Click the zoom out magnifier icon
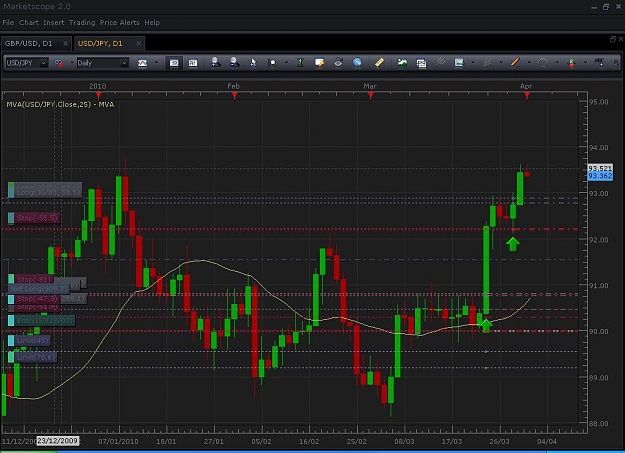The width and height of the screenshot is (625, 453). tap(234, 63)
